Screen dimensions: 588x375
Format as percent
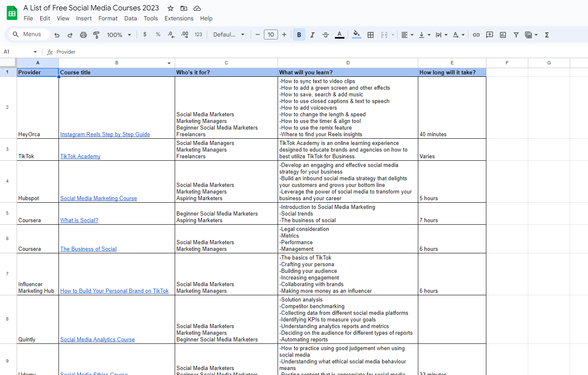[158, 34]
